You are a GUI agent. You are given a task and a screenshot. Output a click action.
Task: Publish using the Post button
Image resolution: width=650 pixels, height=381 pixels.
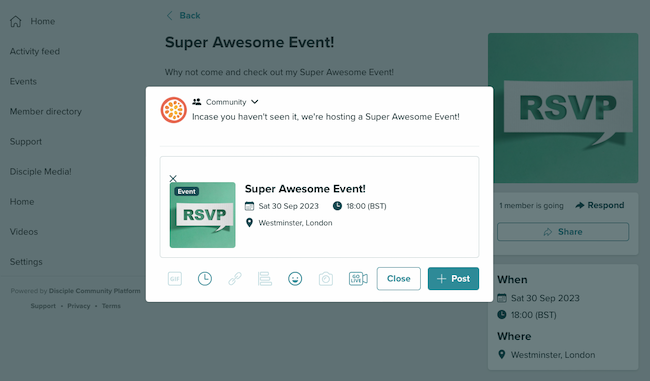point(453,279)
